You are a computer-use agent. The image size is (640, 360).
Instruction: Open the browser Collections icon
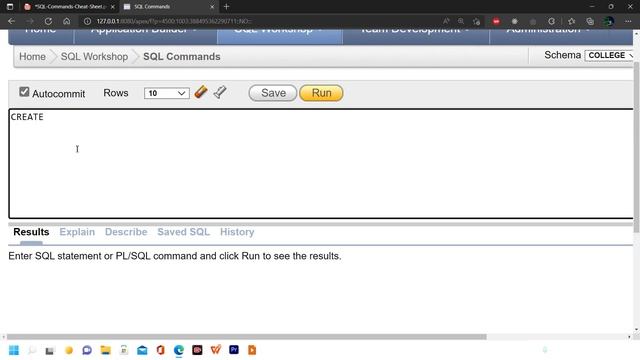tap(590, 21)
